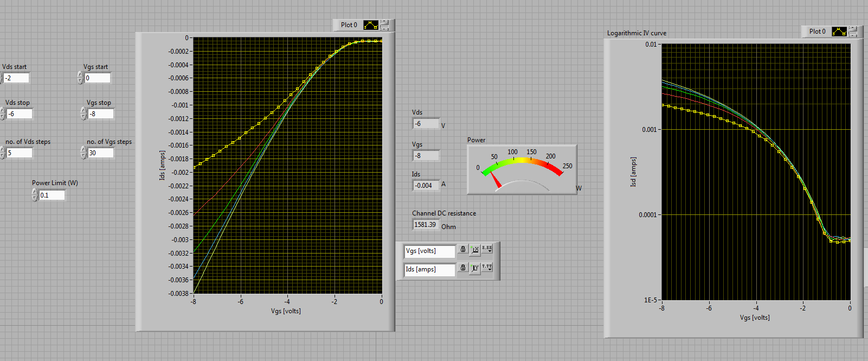Click the plot sample icon in Logarithmic IV legend
This screenshot has height=361, width=868.
pyautogui.click(x=839, y=31)
